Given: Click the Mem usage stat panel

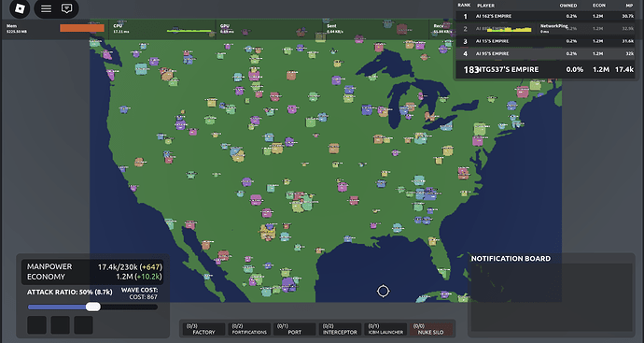Looking at the screenshot, I should coord(55,29).
